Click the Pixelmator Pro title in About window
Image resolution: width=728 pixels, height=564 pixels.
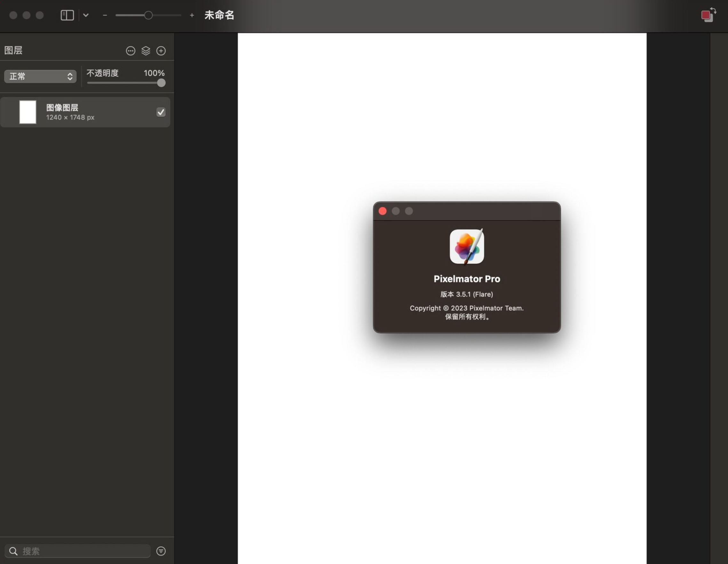[467, 279]
